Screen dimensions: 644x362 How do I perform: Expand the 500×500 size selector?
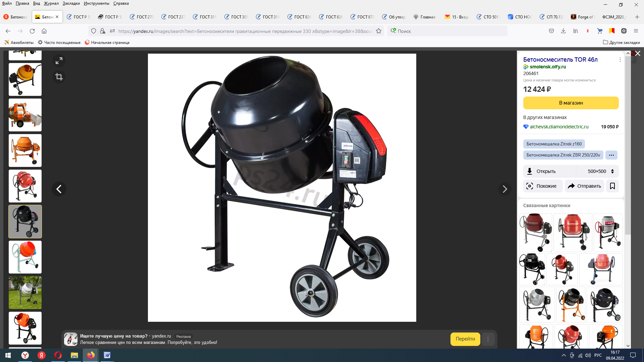[598, 171]
